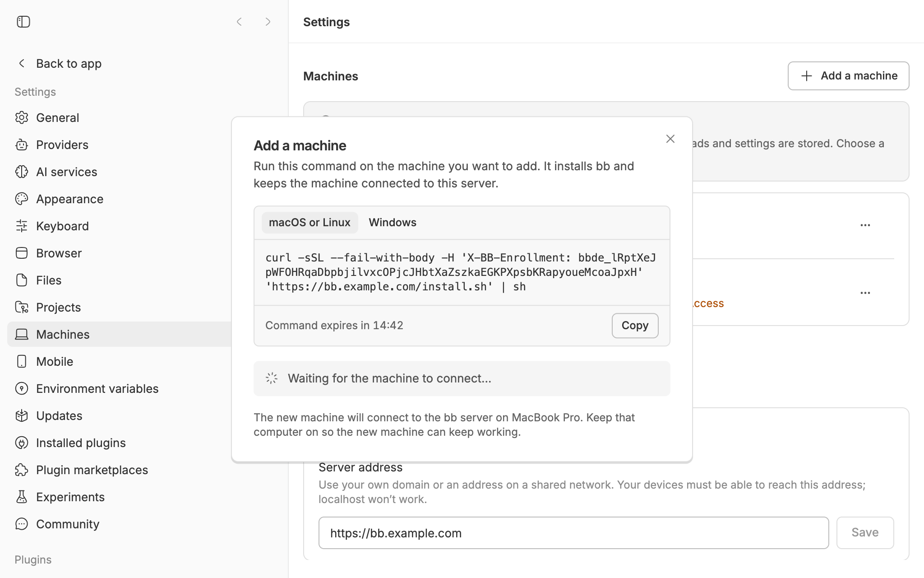This screenshot has width=924, height=578.
Task: Copy the install command
Action: coord(635,326)
